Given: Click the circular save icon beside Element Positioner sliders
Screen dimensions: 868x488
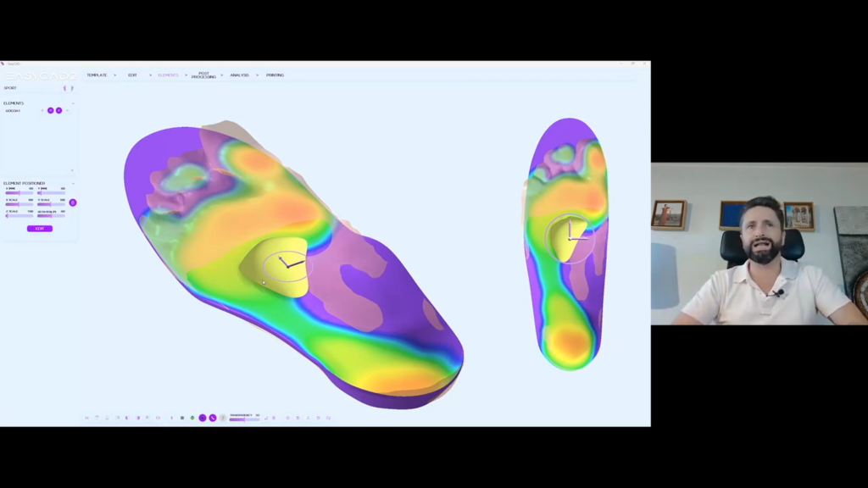Looking at the screenshot, I should pyautogui.click(x=73, y=202).
